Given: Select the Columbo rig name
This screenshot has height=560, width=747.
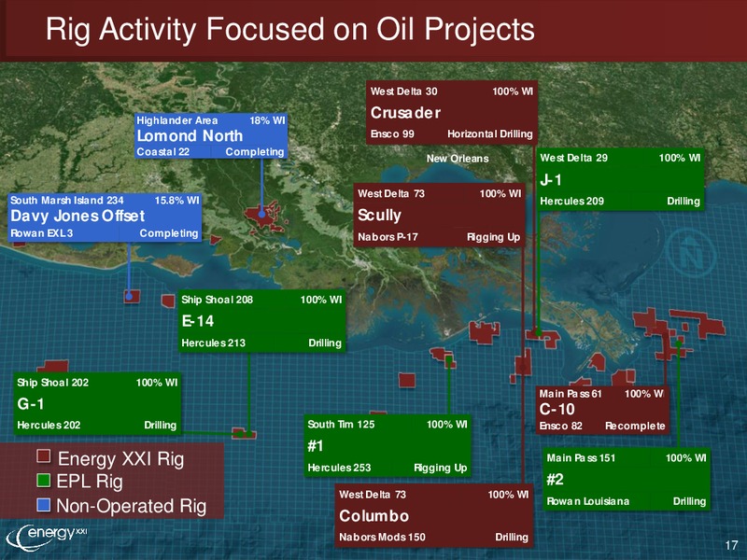Looking at the screenshot, I should pyautogui.click(x=374, y=516).
